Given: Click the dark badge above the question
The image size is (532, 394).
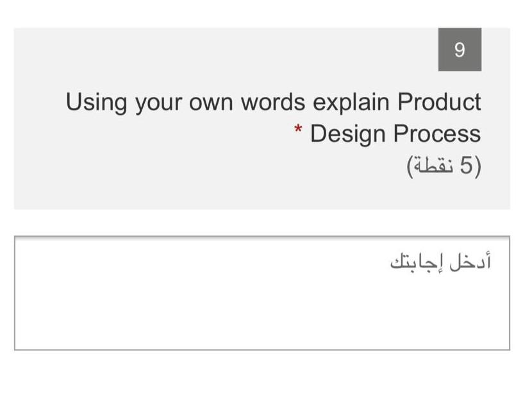Looking at the screenshot, I should point(459,48).
